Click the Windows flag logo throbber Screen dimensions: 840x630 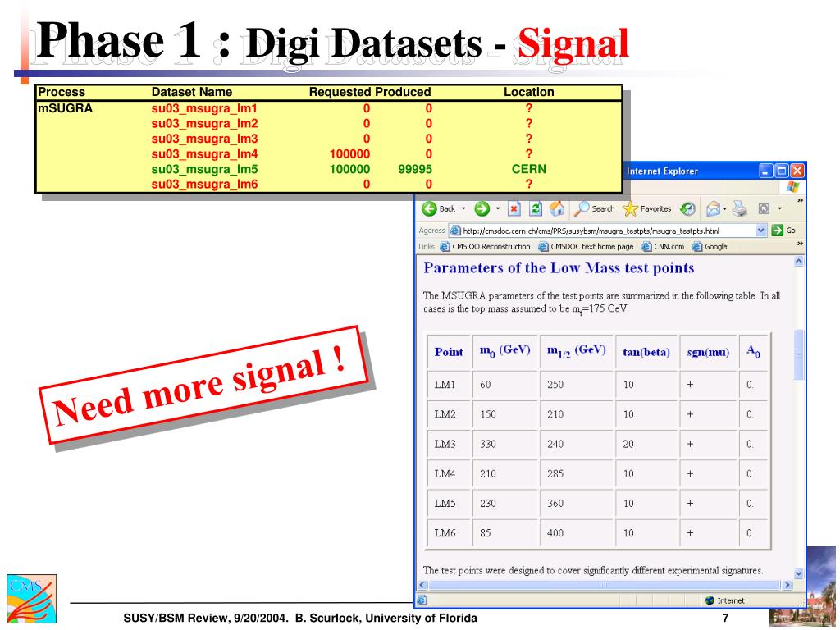pyautogui.click(x=792, y=186)
